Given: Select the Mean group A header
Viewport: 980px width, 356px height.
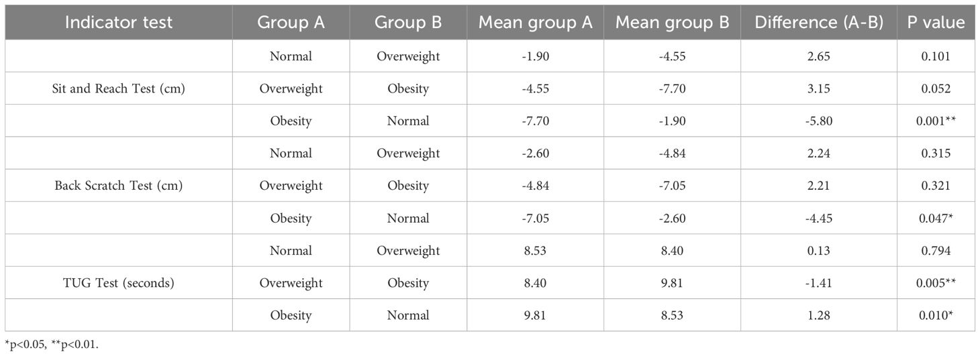Looking at the screenshot, I should pos(535,22).
